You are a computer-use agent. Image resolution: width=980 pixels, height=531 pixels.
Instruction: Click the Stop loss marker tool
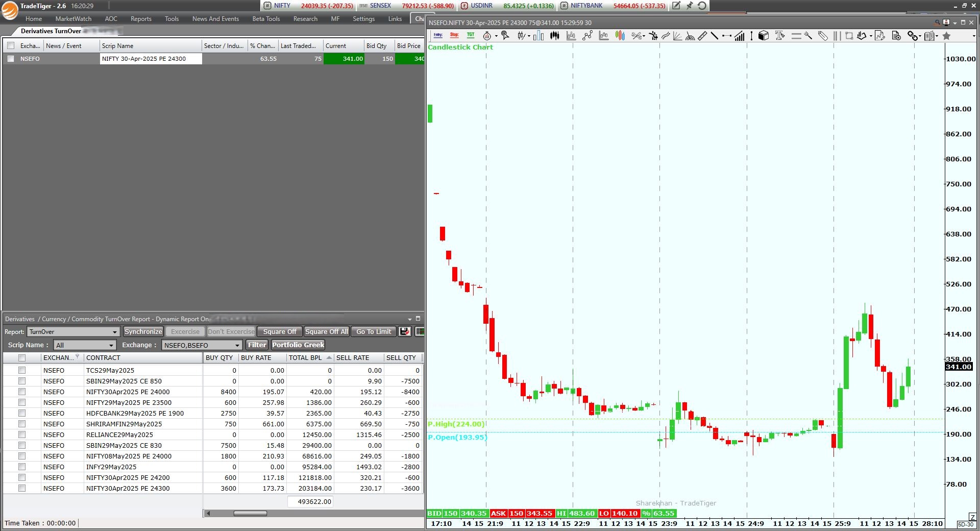[454, 35]
